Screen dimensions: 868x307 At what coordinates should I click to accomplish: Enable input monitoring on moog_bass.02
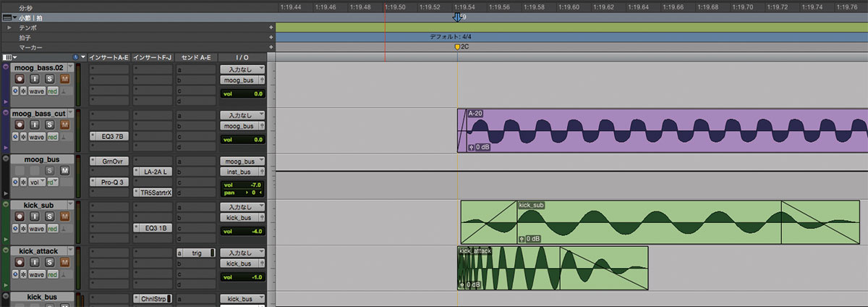point(34,78)
